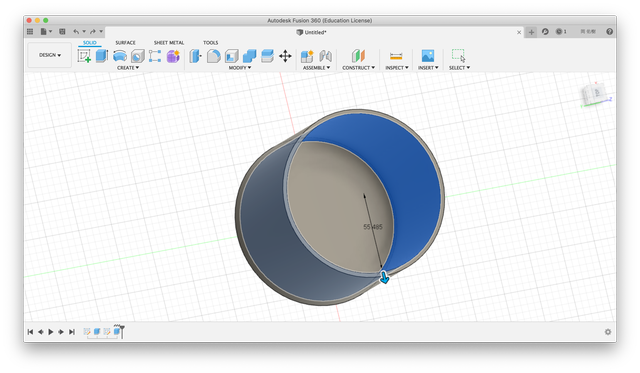Select the Untitled* document tab
This screenshot has width=640, height=373.
coord(311,32)
